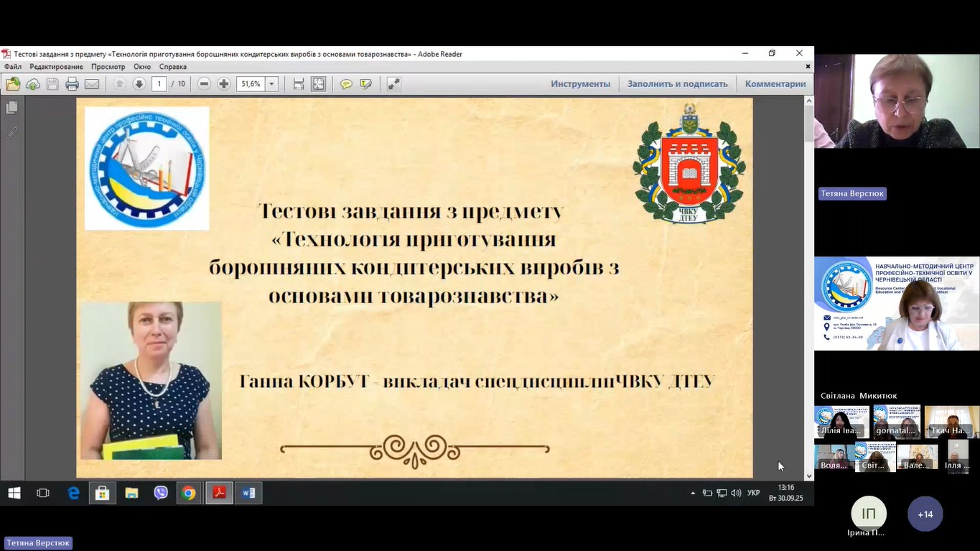Click the Open file folder icon
Viewport: 980px width, 551px height.
click(13, 84)
